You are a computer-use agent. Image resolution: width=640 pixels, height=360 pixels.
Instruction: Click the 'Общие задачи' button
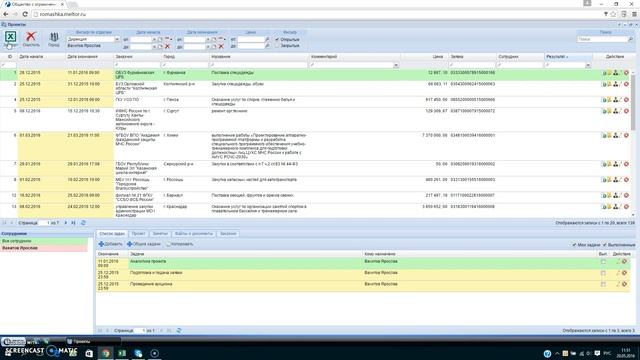144,244
